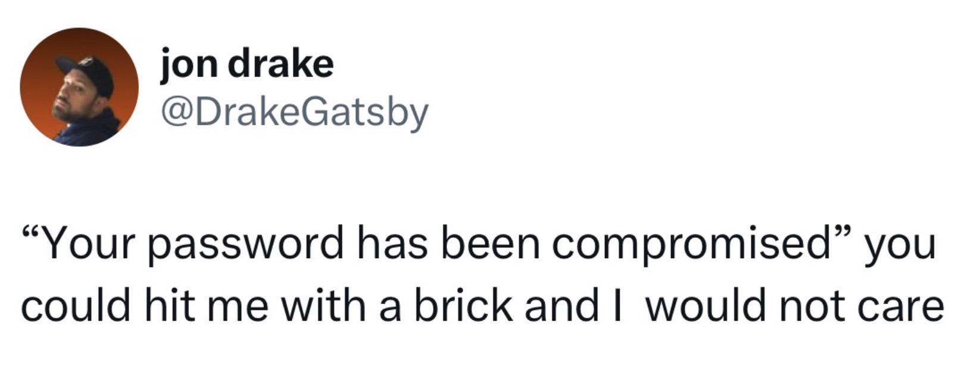
Task: Click the word "could" starting the second line
Action: [x=75, y=306]
